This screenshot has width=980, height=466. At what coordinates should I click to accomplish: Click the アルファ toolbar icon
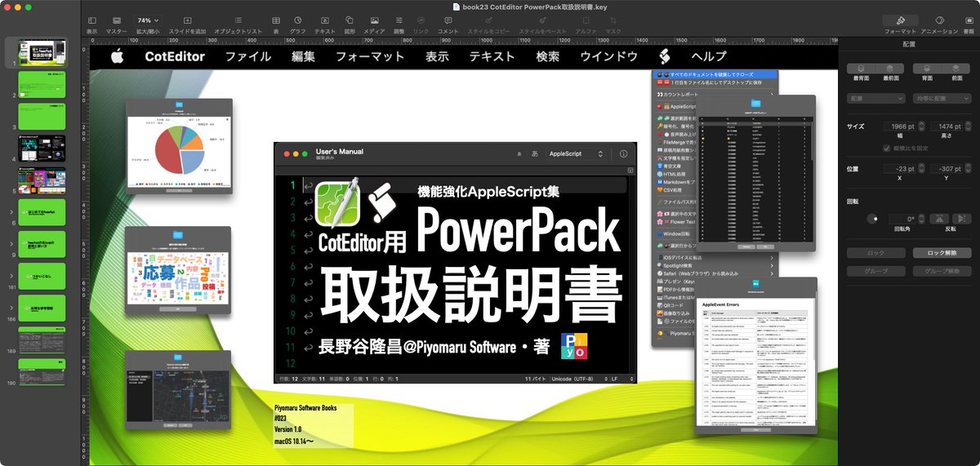pos(586,20)
